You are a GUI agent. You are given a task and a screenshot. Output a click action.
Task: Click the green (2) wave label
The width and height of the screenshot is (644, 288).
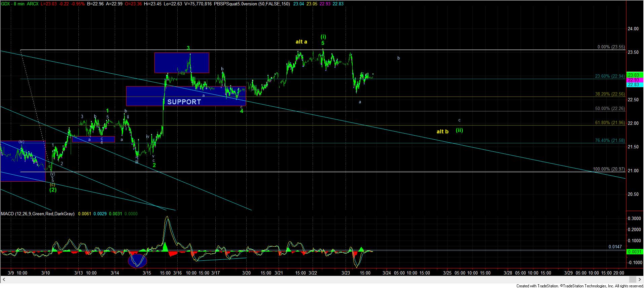[53, 190]
